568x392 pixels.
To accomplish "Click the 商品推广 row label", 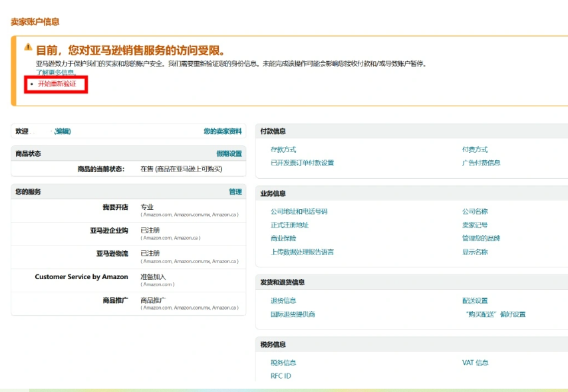I will pos(115,300).
